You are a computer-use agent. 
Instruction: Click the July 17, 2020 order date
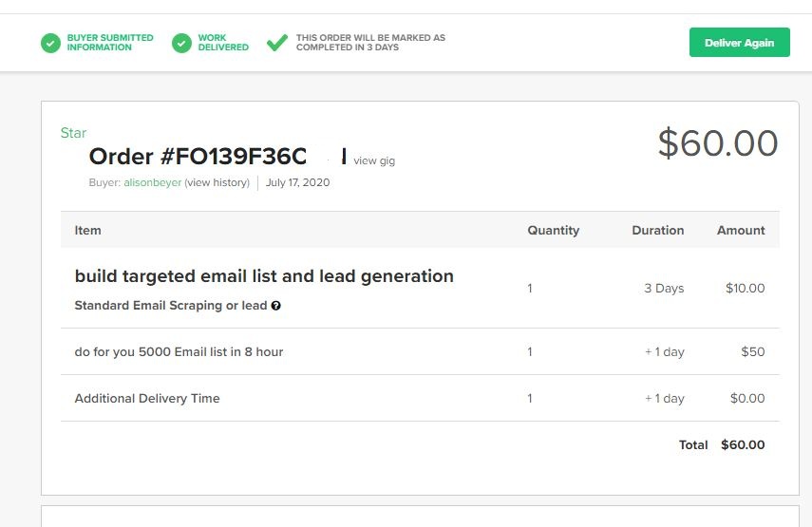[298, 182]
